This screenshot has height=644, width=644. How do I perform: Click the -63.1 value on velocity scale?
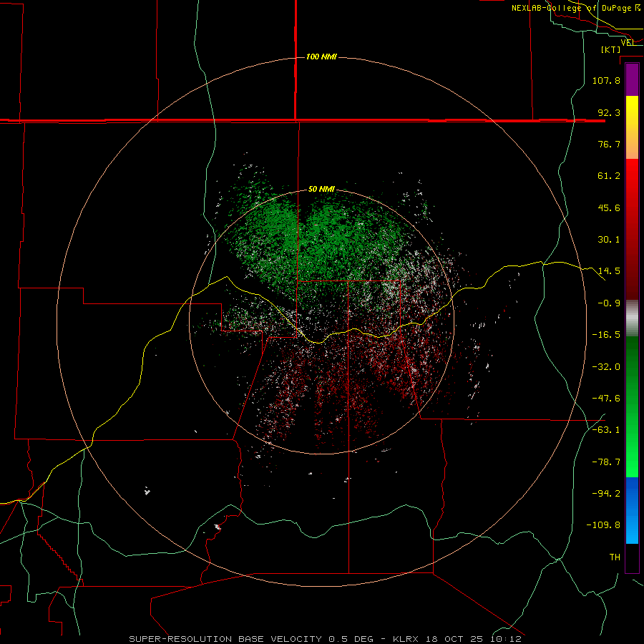pyautogui.click(x=606, y=430)
